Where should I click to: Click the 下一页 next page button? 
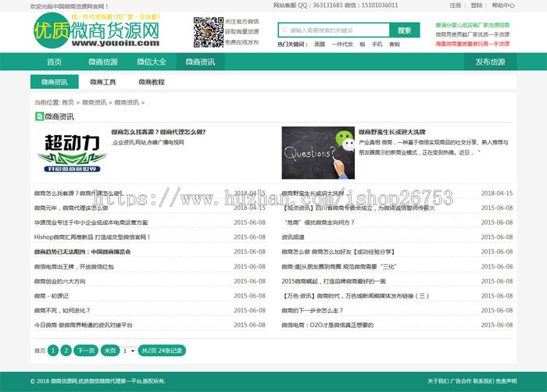coord(86,351)
